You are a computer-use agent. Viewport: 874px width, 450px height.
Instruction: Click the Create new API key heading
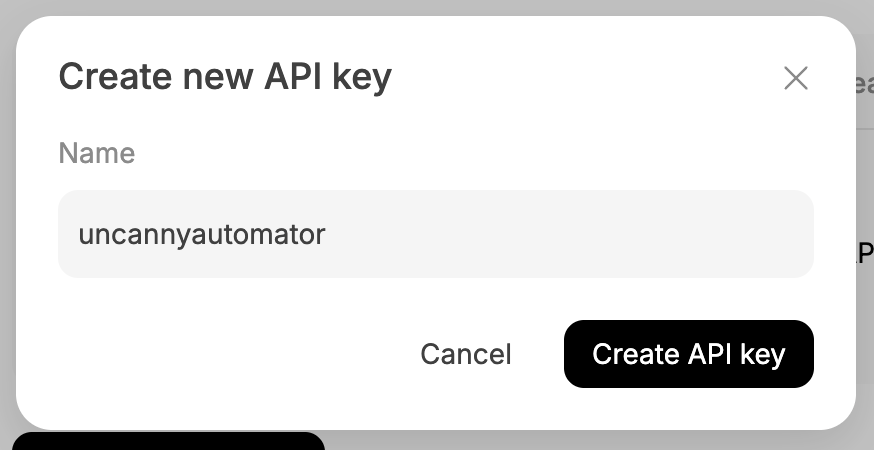click(x=225, y=77)
